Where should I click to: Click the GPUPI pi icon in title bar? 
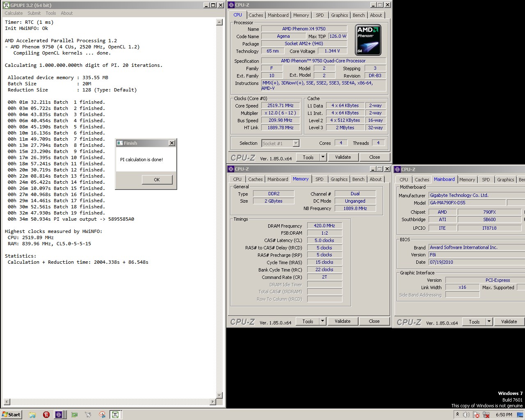pos(6,5)
